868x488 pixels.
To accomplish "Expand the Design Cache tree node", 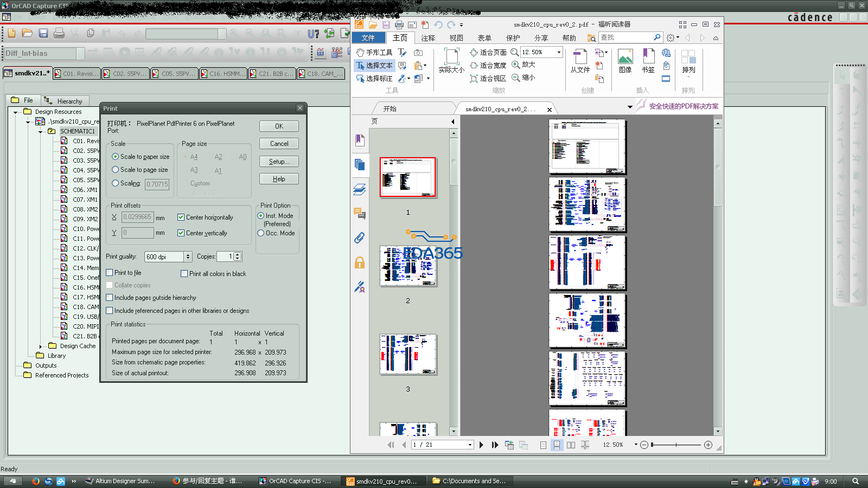I will [x=41, y=346].
